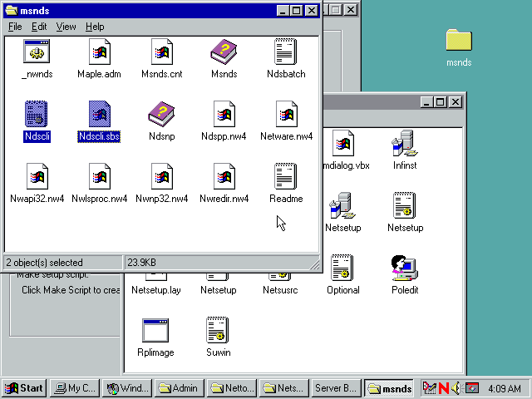Switch to the Admin folder taskbar button
The height and width of the screenshot is (399, 532).
tap(180, 388)
